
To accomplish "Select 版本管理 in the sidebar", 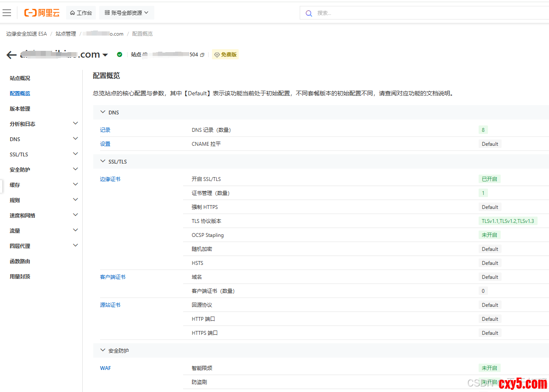I will pos(20,108).
